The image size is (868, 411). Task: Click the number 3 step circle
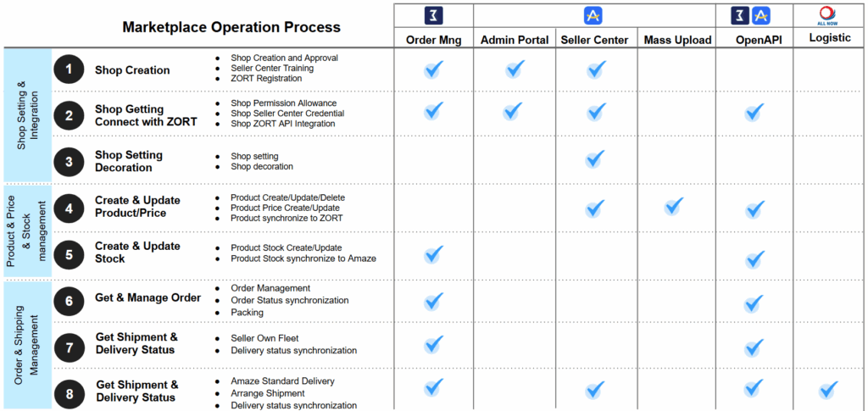(69, 161)
